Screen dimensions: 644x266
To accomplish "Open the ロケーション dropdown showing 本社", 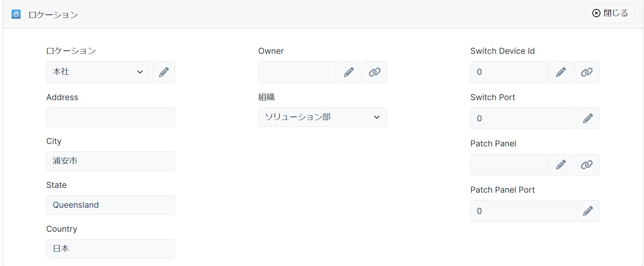I will coord(98,72).
